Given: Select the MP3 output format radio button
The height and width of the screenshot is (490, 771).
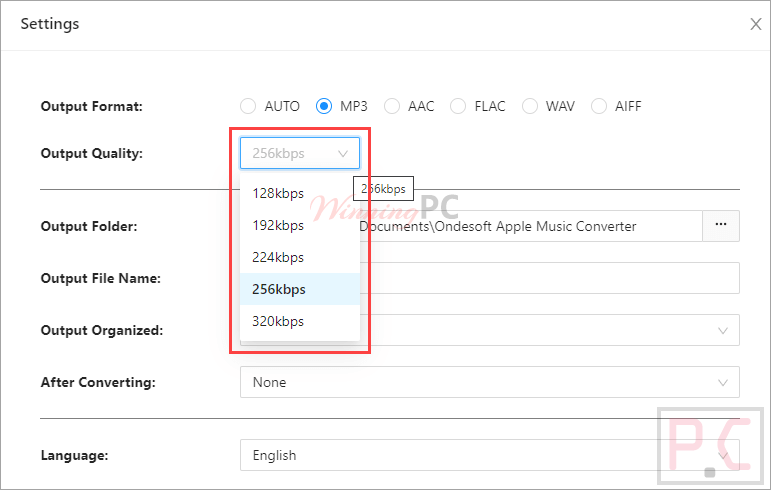Looking at the screenshot, I should (324, 106).
